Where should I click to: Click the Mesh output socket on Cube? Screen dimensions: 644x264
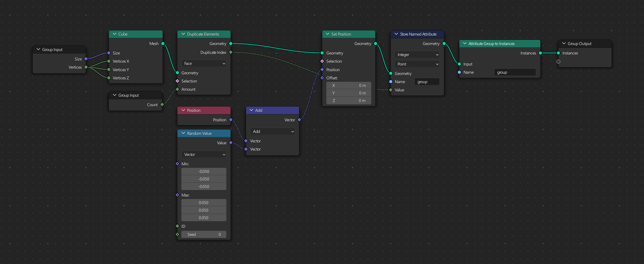(x=163, y=43)
